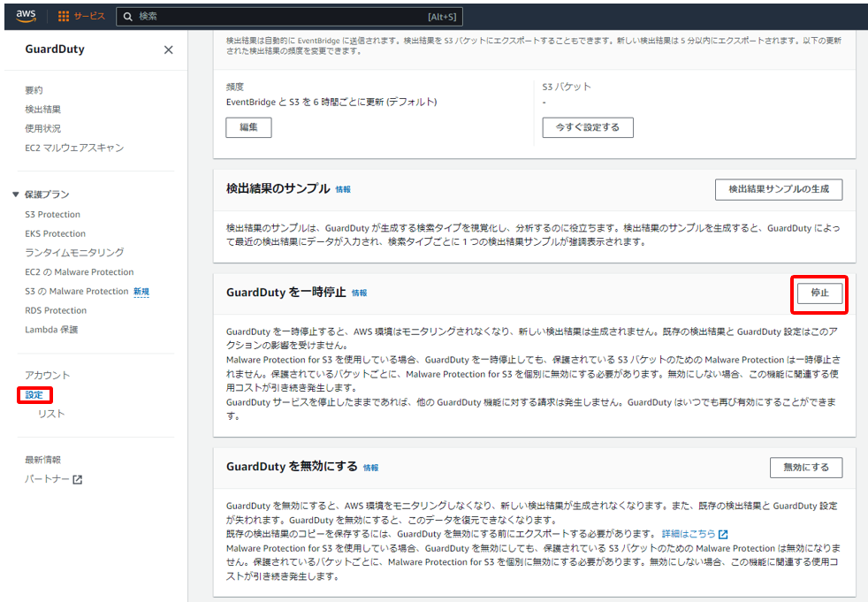Click the EventBridge と S3 を 6 時間ごとに更新 text
Screen dimensions: 868x602
click(331, 102)
